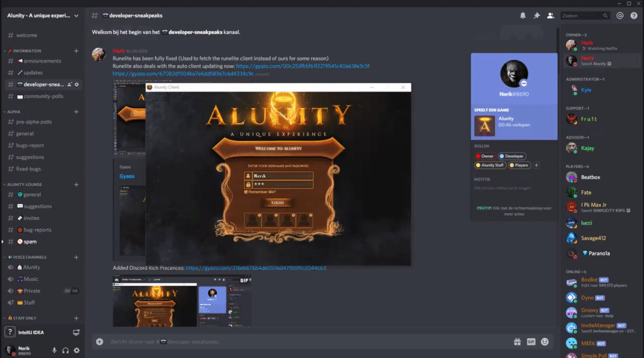Click attach file plus button
The width and height of the screenshot is (644, 358).
point(99,341)
